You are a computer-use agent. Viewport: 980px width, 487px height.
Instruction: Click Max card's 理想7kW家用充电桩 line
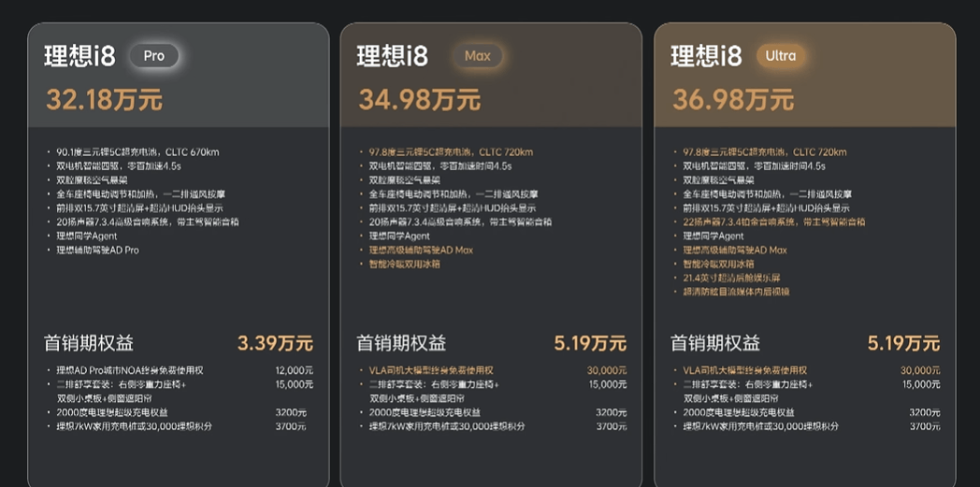(x=447, y=426)
